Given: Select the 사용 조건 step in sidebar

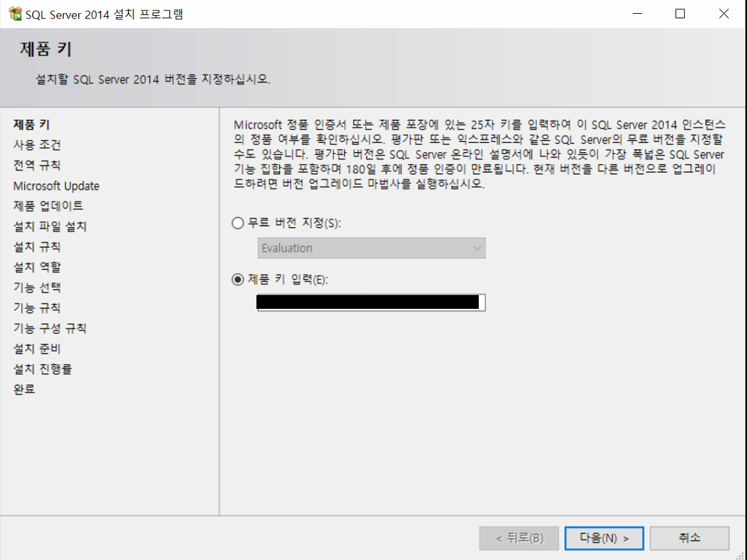Looking at the screenshot, I should pyautogui.click(x=37, y=145).
